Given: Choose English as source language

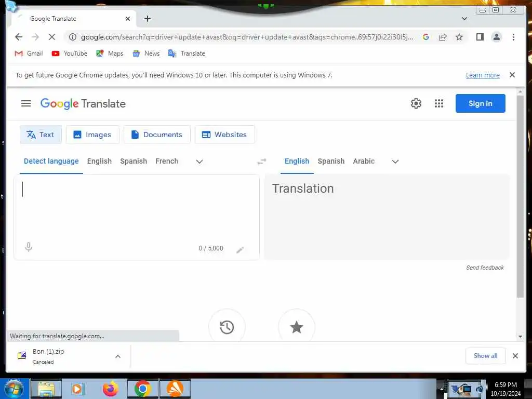Looking at the screenshot, I should coord(99,161).
